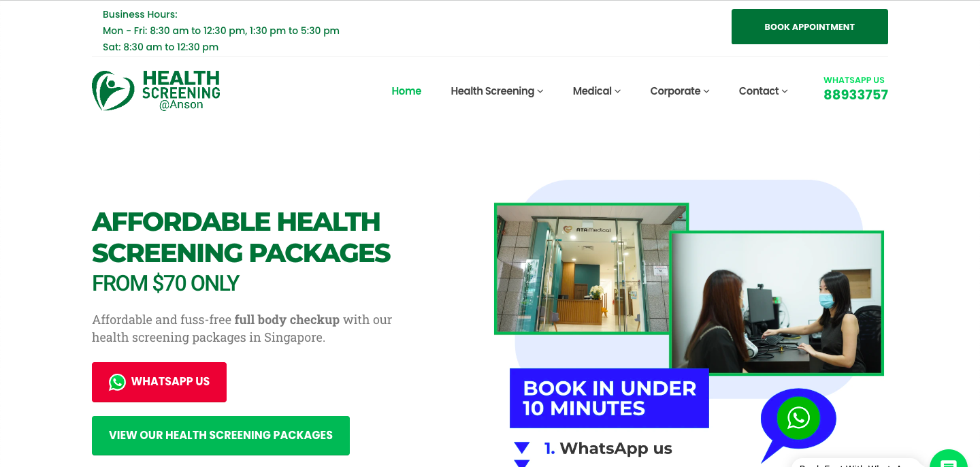Go to the Home menu item
This screenshot has height=467, width=980.
click(x=406, y=91)
